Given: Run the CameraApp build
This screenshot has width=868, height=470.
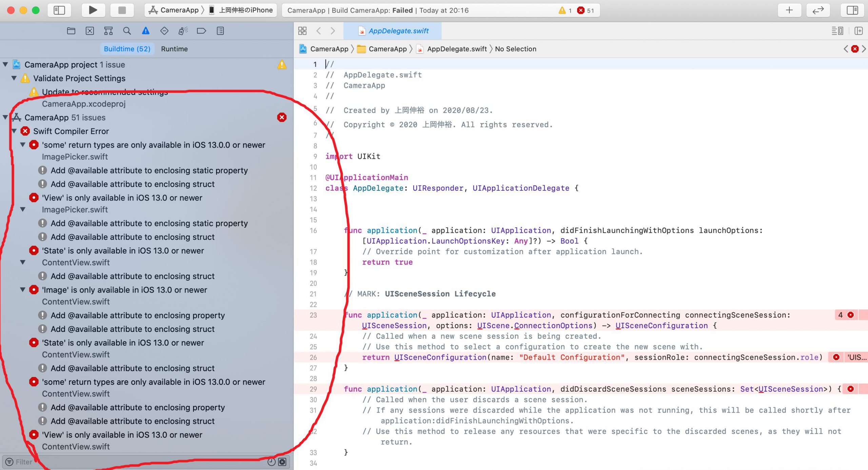Looking at the screenshot, I should click(x=93, y=10).
